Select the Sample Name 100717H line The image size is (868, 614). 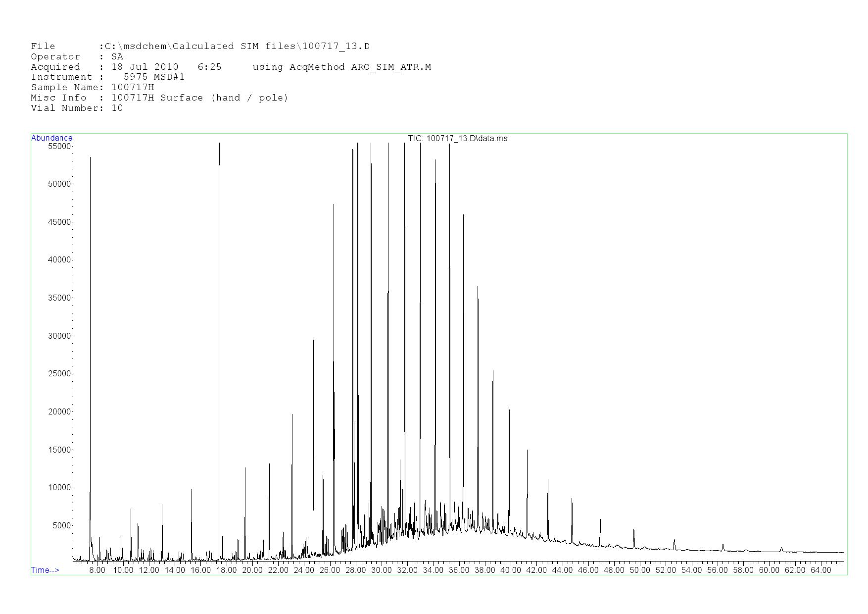click(x=93, y=88)
